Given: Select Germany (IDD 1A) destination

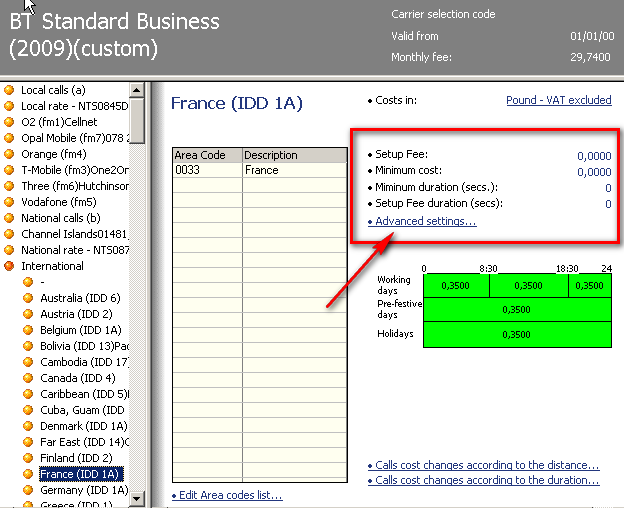Looking at the screenshot, I should click(x=84, y=490).
